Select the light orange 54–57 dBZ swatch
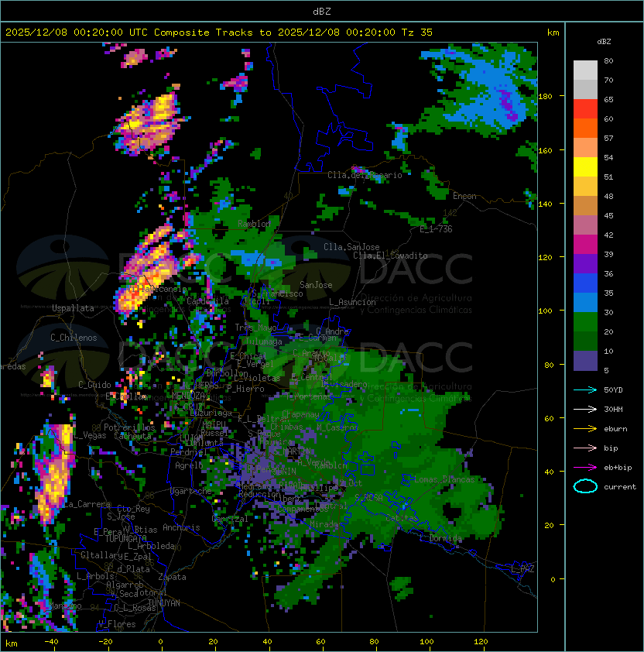This screenshot has width=644, height=652. tap(585, 148)
